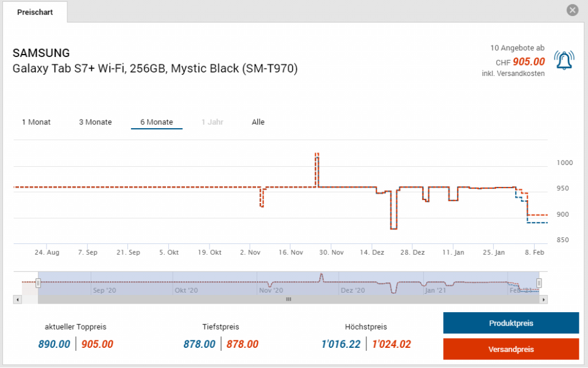This screenshot has height=368, width=588.
Task: Click the price alert bell icon
Action: 563,60
